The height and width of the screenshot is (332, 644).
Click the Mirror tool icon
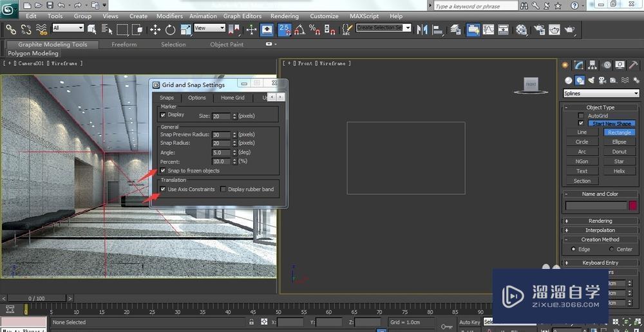coord(422,30)
